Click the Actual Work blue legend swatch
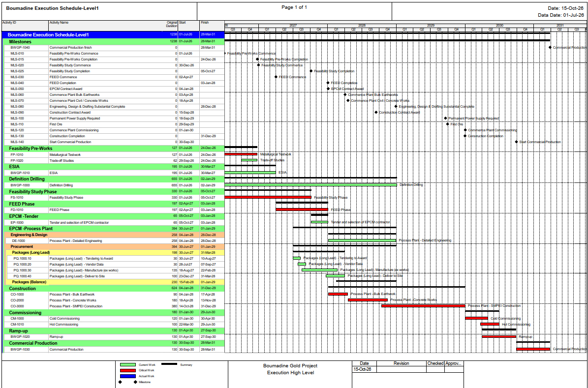This screenshot has width=588, height=388. [x=127, y=376]
